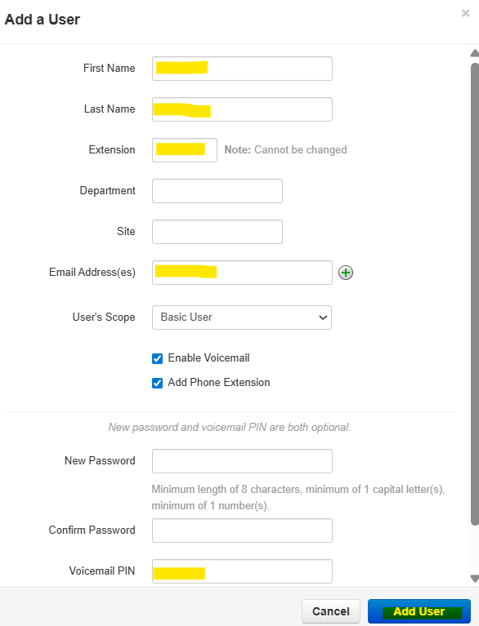The image size is (479, 626).
Task: Click the Email Address(es) input field
Action: click(x=242, y=273)
